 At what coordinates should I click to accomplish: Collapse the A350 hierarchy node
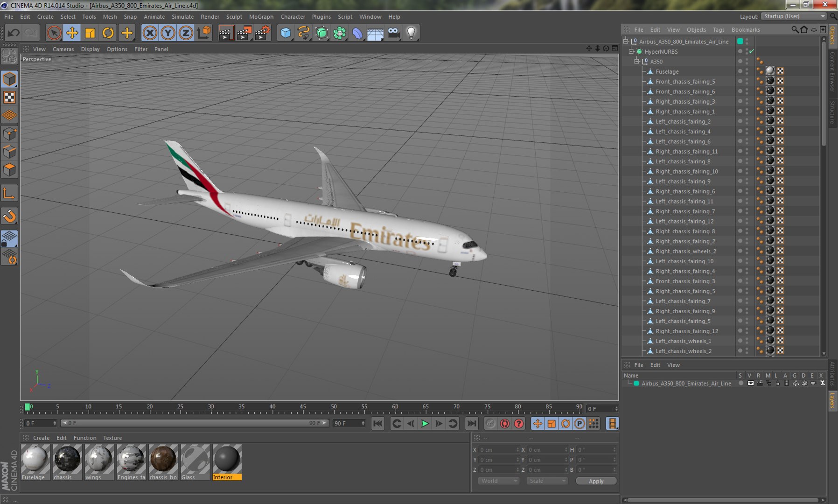[637, 61]
